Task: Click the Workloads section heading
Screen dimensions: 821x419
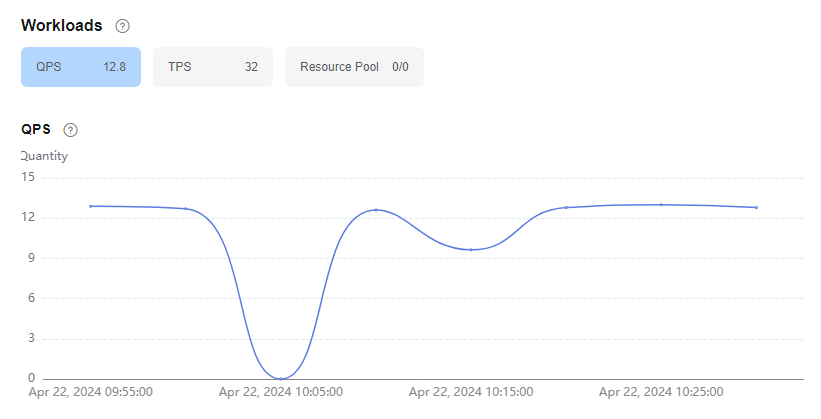Action: coord(62,26)
